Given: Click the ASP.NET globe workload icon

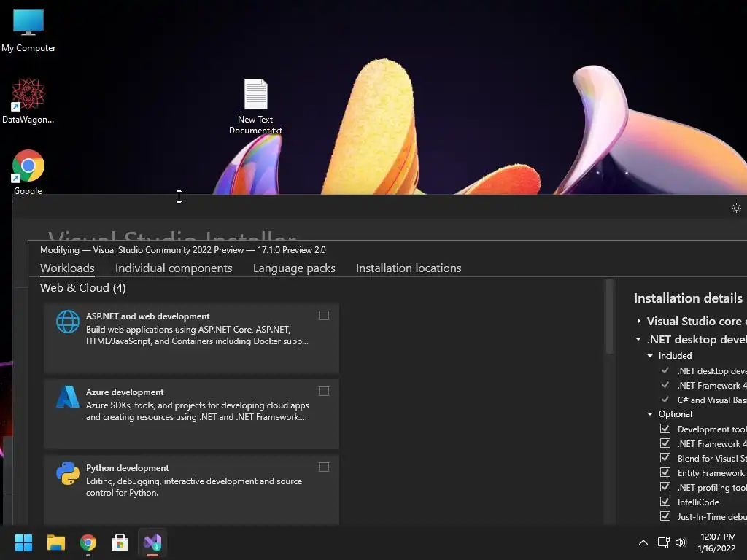Looking at the screenshot, I should 68,322.
